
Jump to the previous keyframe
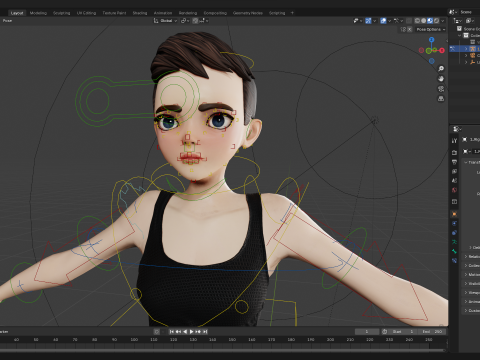coord(178,332)
